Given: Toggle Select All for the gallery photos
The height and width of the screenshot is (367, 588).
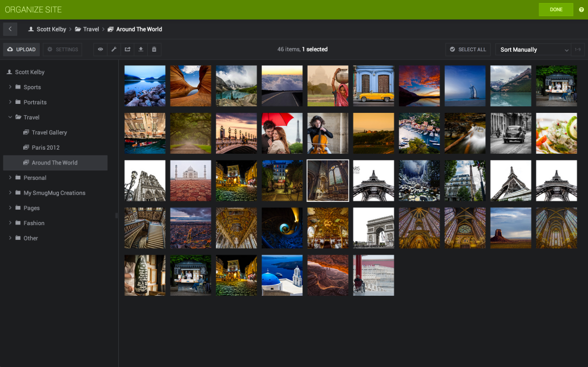Looking at the screenshot, I should point(467,49).
